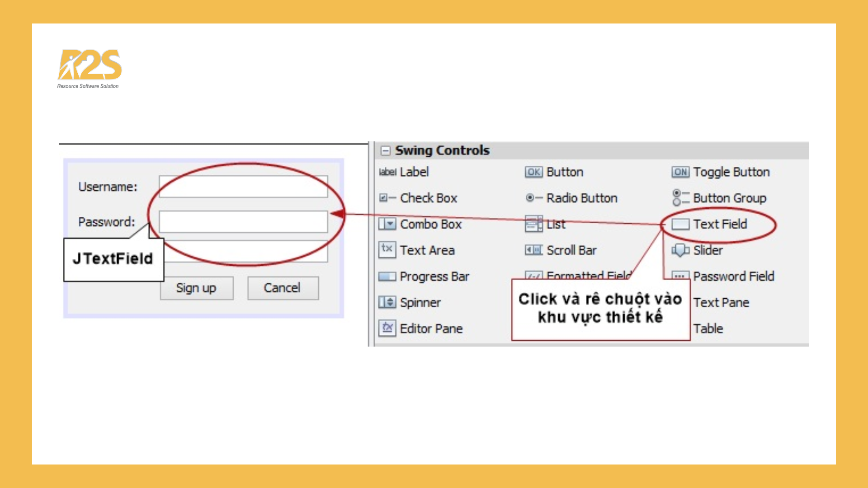Select the Combo Box palette icon

(387, 224)
